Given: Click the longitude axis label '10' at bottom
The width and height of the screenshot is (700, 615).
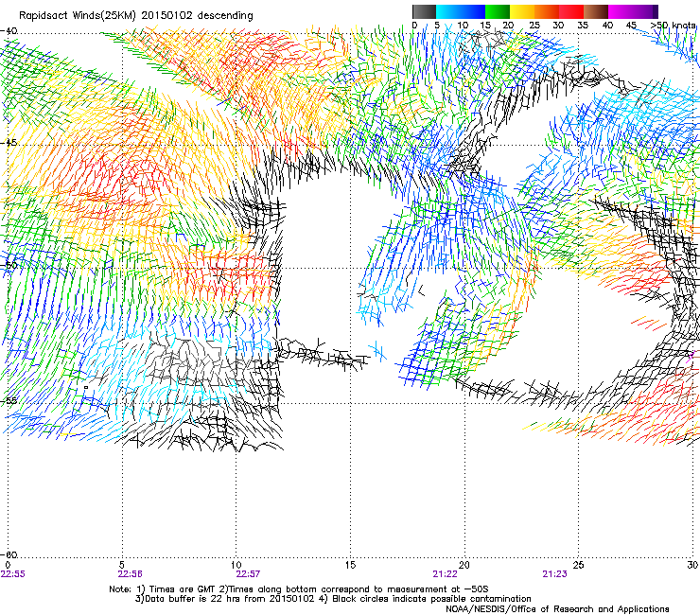Looking at the screenshot, I should point(236,565).
